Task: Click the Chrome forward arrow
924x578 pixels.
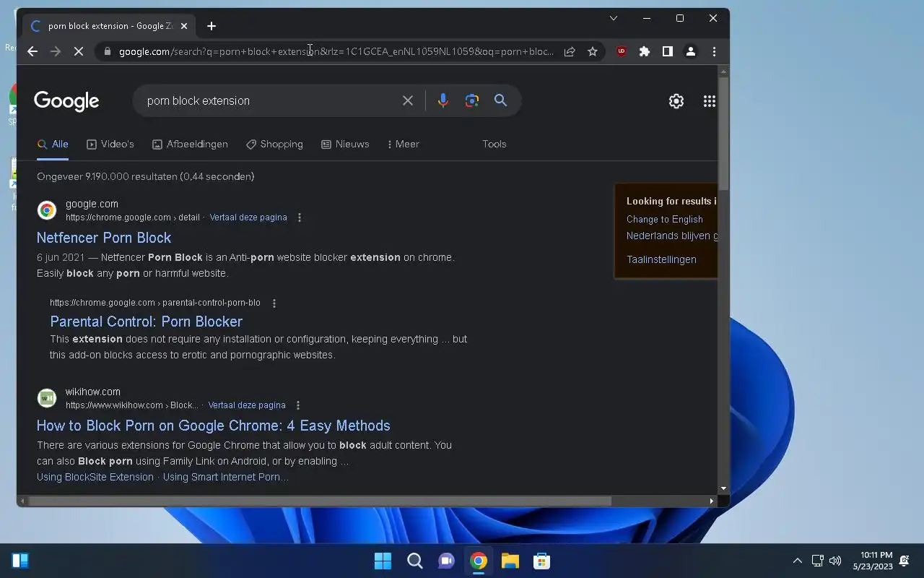Action: point(56,51)
